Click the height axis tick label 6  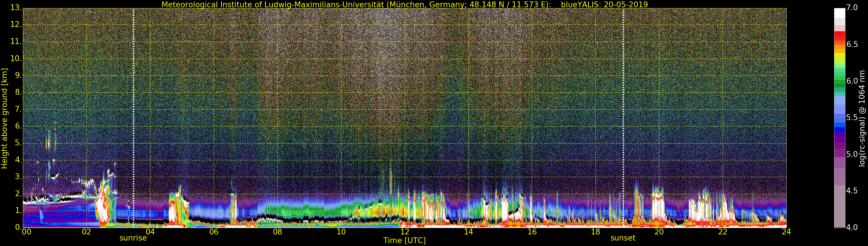coord(18,126)
